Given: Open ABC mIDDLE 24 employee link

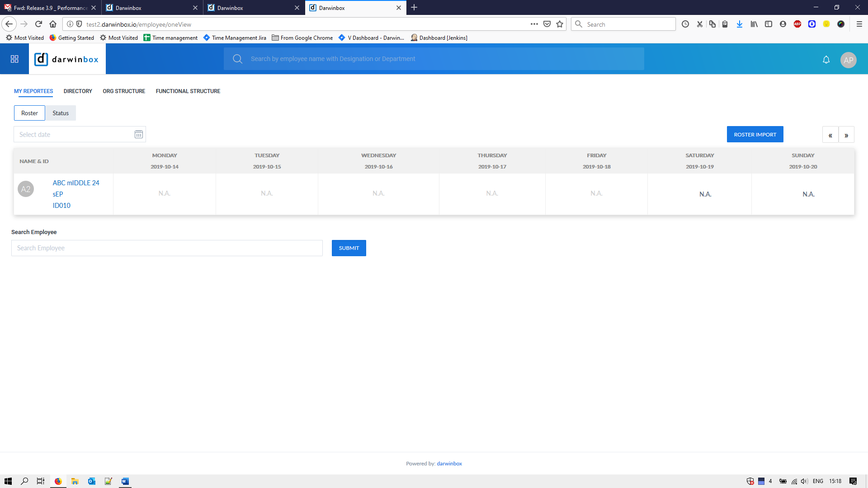Looking at the screenshot, I should click(x=76, y=183).
